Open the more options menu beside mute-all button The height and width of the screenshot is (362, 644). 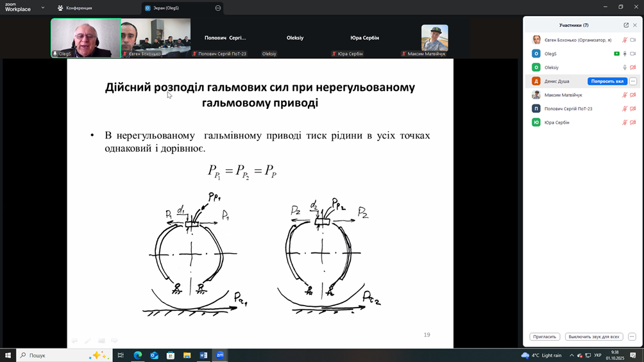pyautogui.click(x=632, y=336)
